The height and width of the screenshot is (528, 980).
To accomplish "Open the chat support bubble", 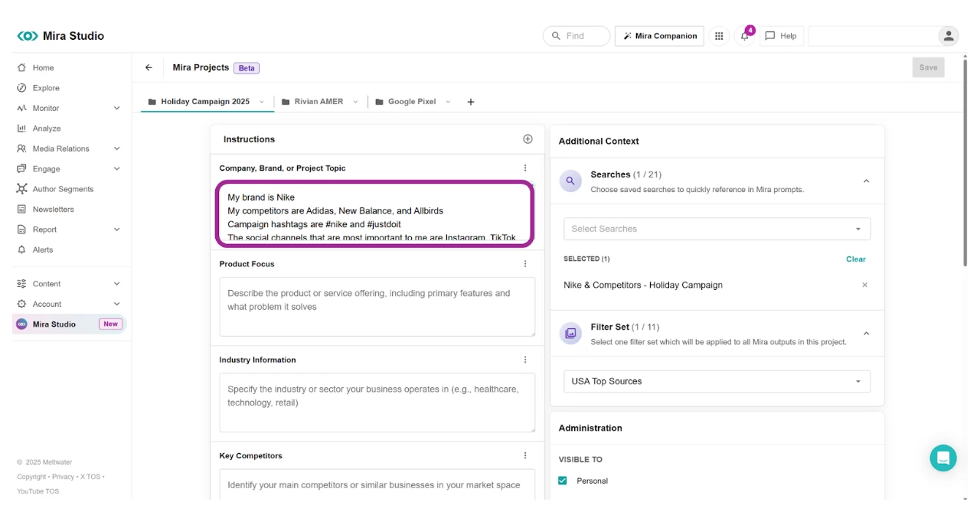I will pyautogui.click(x=943, y=458).
